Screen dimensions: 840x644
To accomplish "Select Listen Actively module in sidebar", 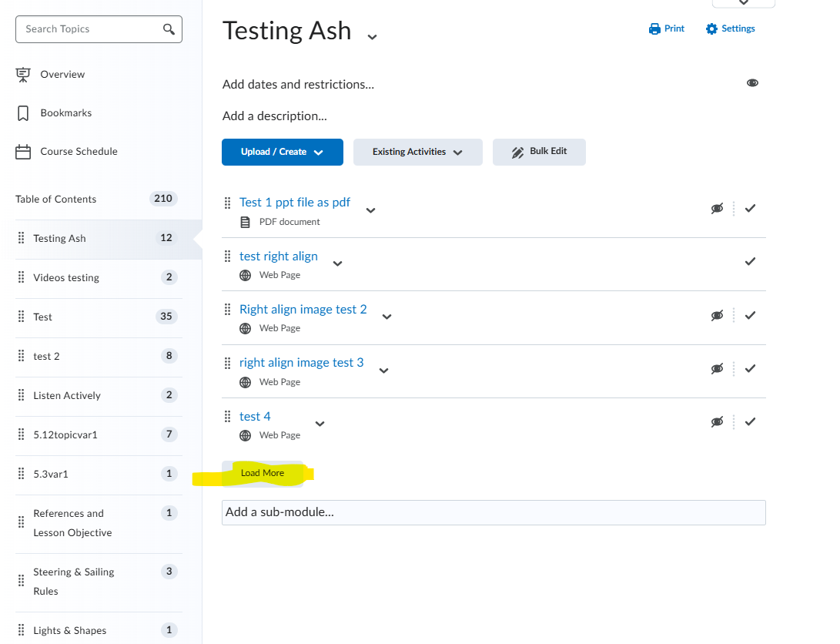I will (67, 396).
